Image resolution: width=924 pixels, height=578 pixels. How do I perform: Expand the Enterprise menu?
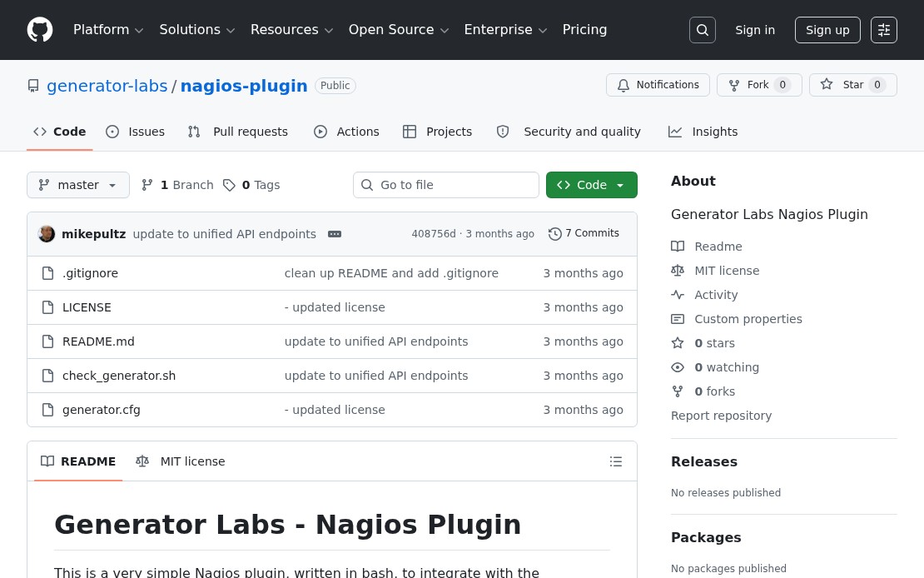click(x=505, y=29)
